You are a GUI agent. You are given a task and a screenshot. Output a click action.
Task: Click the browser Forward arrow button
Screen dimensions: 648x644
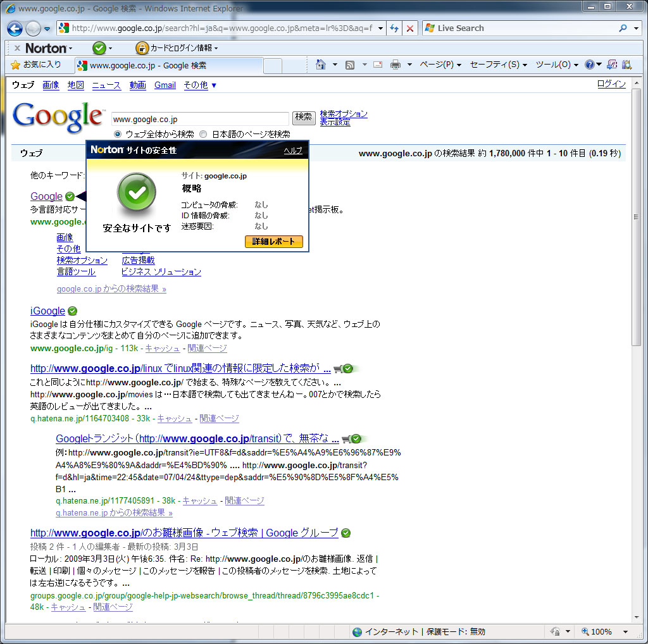pos(33,28)
